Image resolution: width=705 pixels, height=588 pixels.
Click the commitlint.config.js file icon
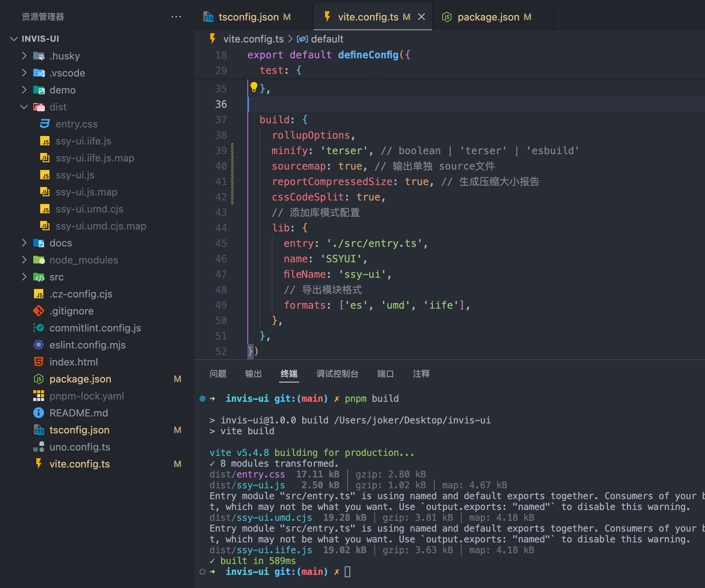pyautogui.click(x=39, y=328)
